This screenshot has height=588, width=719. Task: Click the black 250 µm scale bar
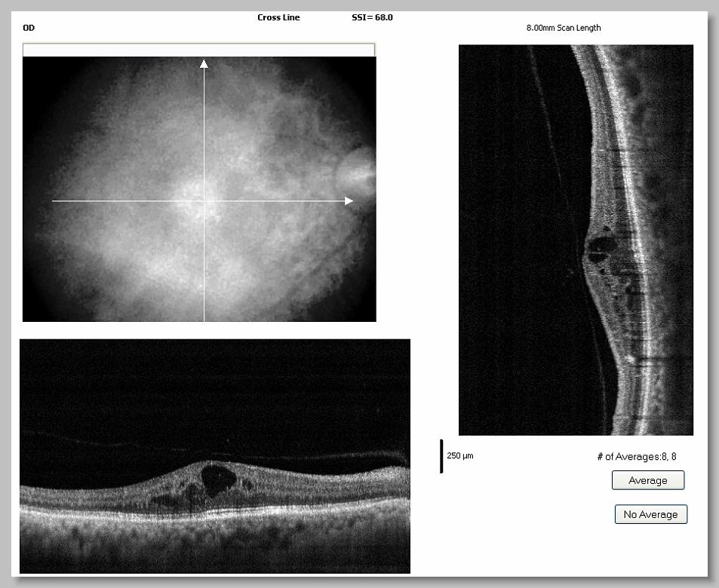(441, 456)
